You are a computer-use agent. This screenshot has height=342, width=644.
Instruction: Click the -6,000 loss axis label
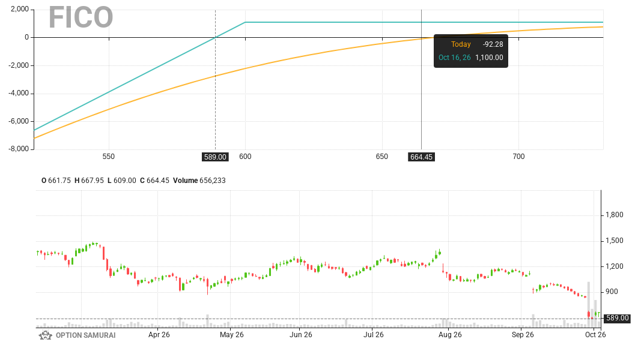19,121
